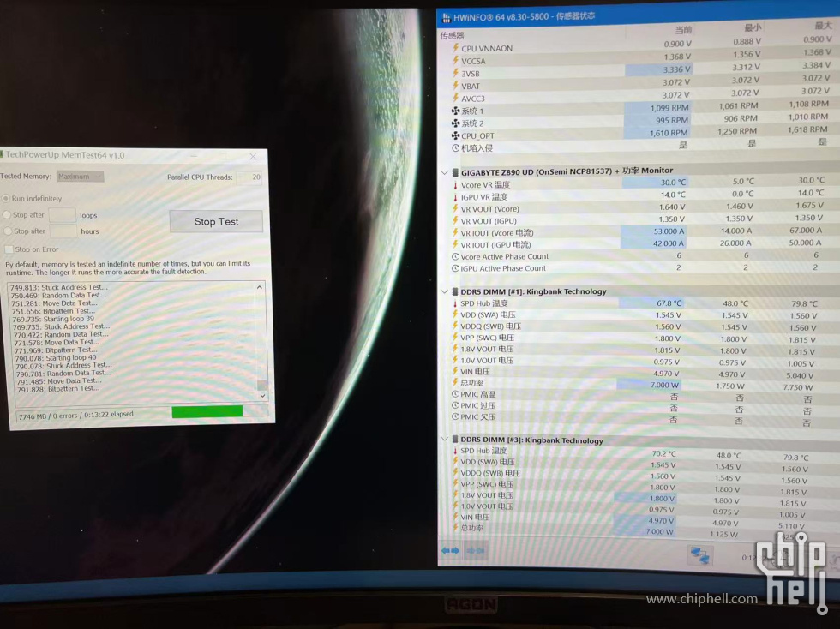Click the 当前 column header
Screen dimensions: 840x629
[x=682, y=30]
